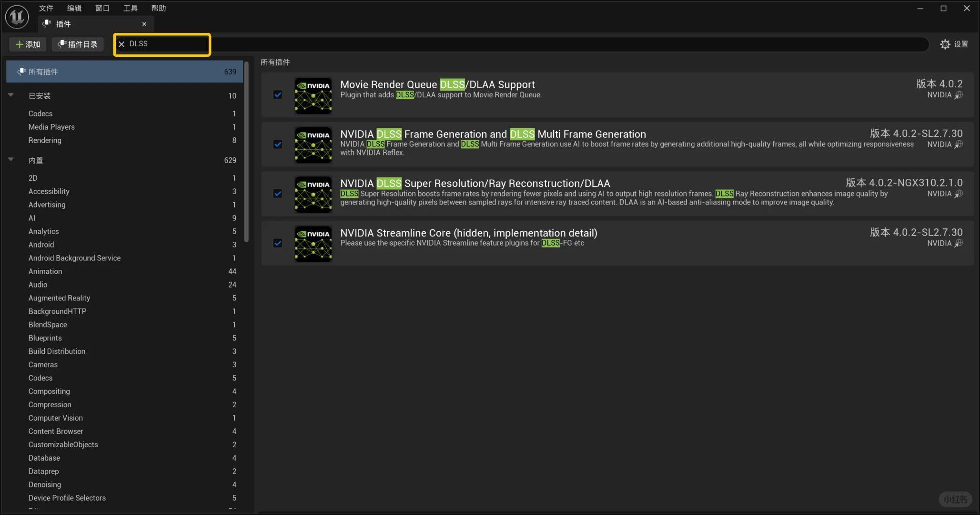
Task: Uncheck NVIDIA DLSS Frame Generation plugin
Action: tap(278, 144)
